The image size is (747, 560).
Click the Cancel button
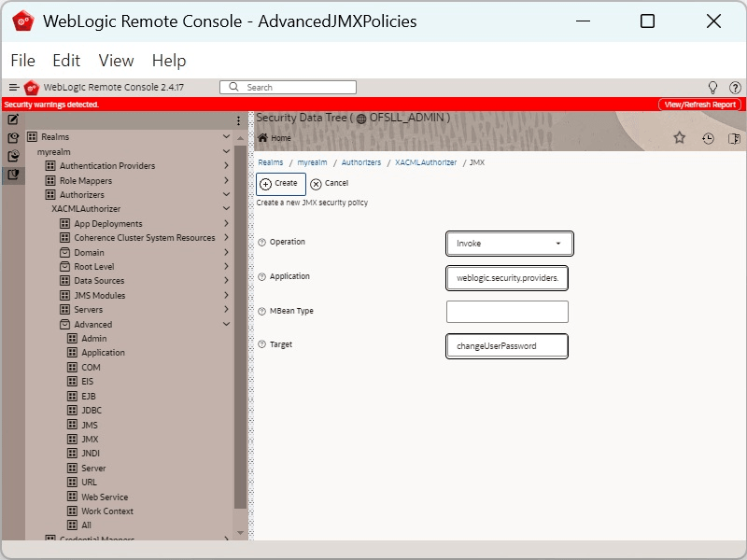330,183
